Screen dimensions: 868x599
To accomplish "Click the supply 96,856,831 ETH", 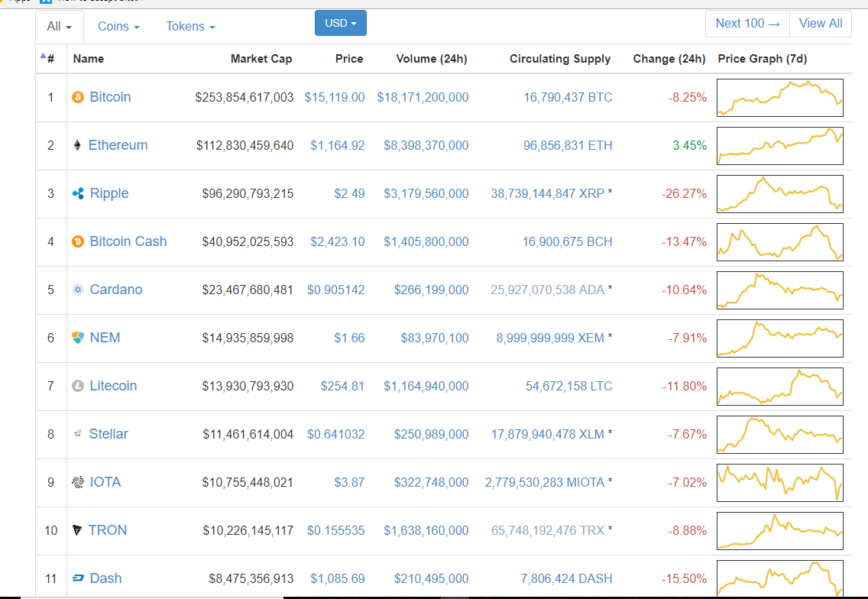I will coord(568,146).
